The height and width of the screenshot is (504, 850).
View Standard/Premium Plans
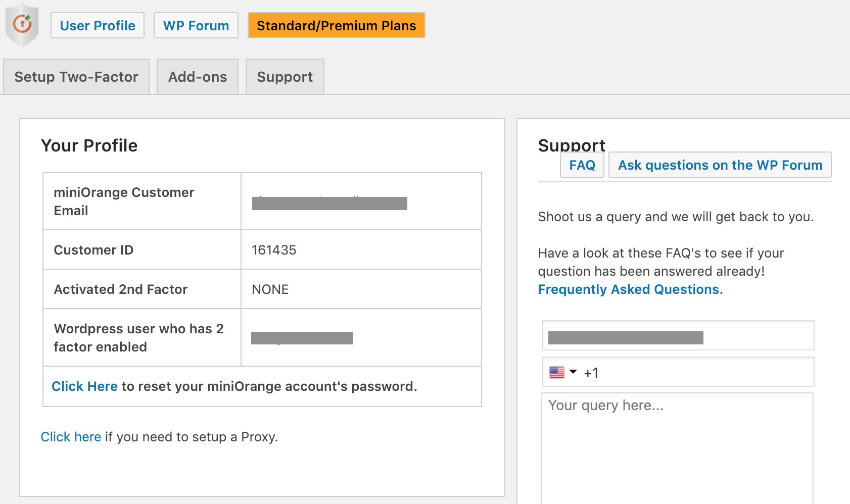(x=336, y=25)
